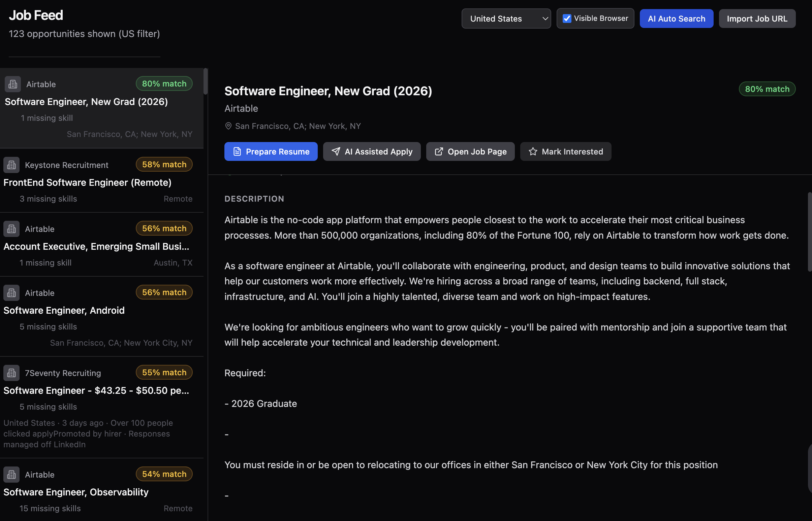Click the location pin icon in job details

pyautogui.click(x=228, y=126)
